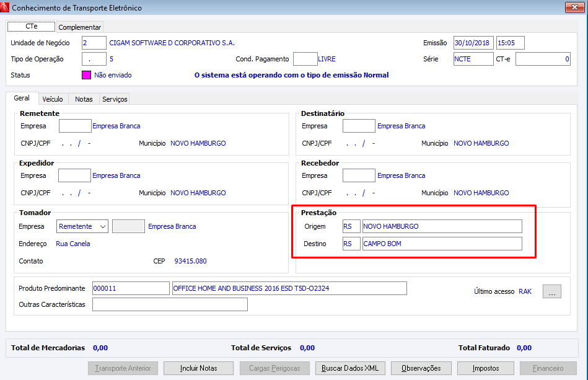588x380 pixels.
Task: Click the Destinatário Município NOVO HAMBURGO text
Action: [x=481, y=143]
